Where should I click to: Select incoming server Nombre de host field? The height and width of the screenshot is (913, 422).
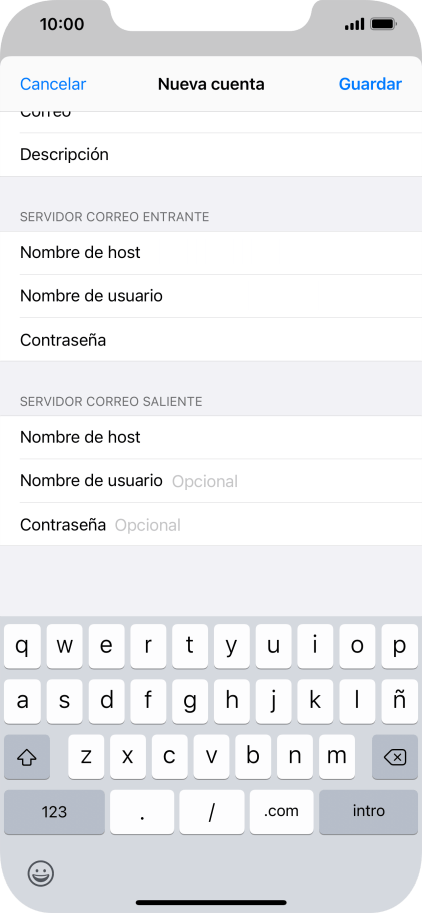[x=211, y=253]
